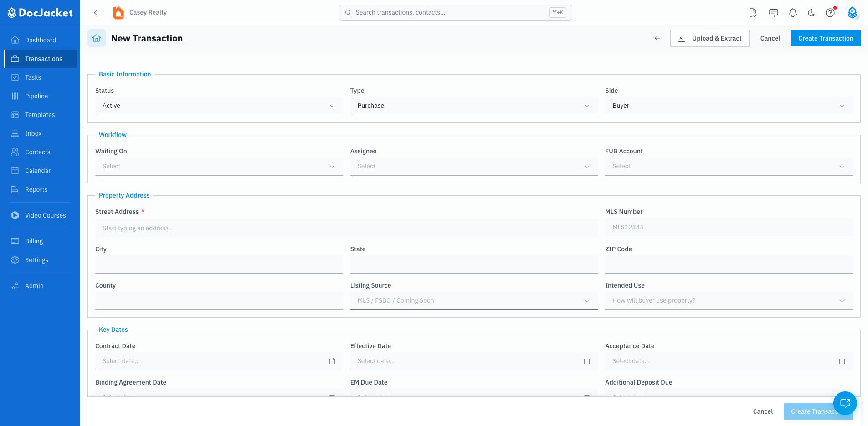Click the Calendar icon in sidebar

tap(15, 171)
